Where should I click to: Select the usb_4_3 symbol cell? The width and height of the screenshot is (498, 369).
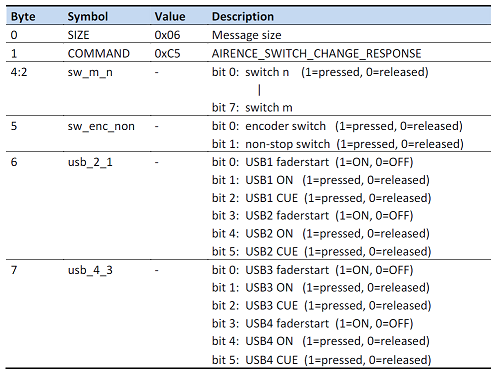(90, 270)
